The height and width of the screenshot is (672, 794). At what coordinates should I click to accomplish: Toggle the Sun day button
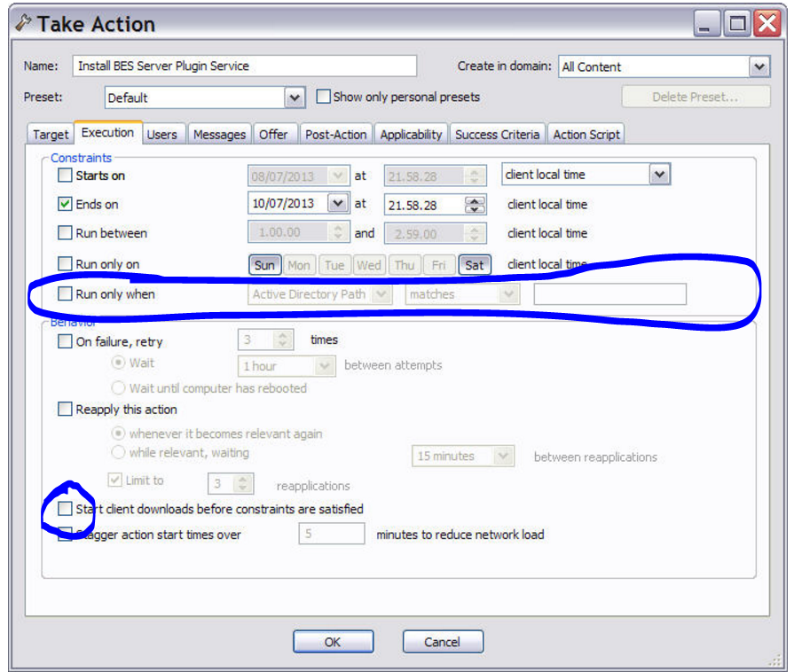[x=265, y=265]
